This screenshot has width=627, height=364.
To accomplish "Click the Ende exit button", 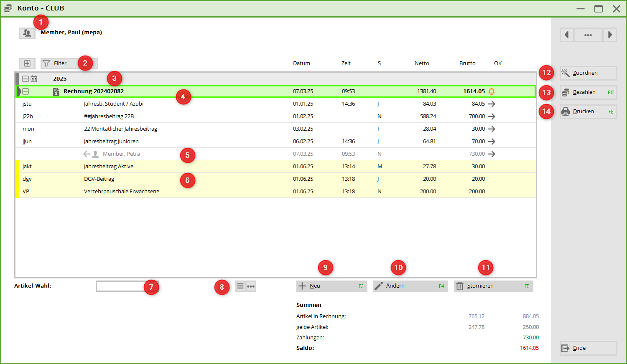I will 588,348.
